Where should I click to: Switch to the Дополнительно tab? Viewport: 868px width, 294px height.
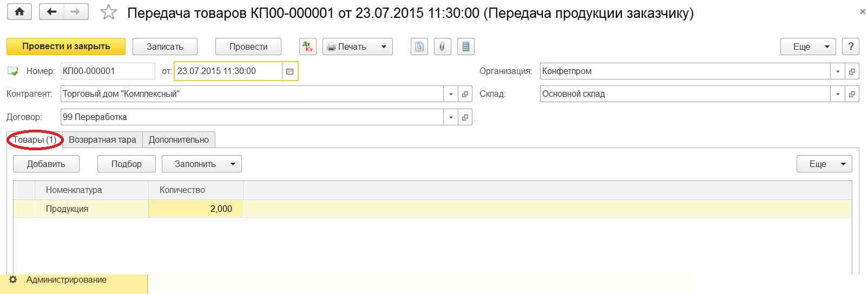click(179, 139)
